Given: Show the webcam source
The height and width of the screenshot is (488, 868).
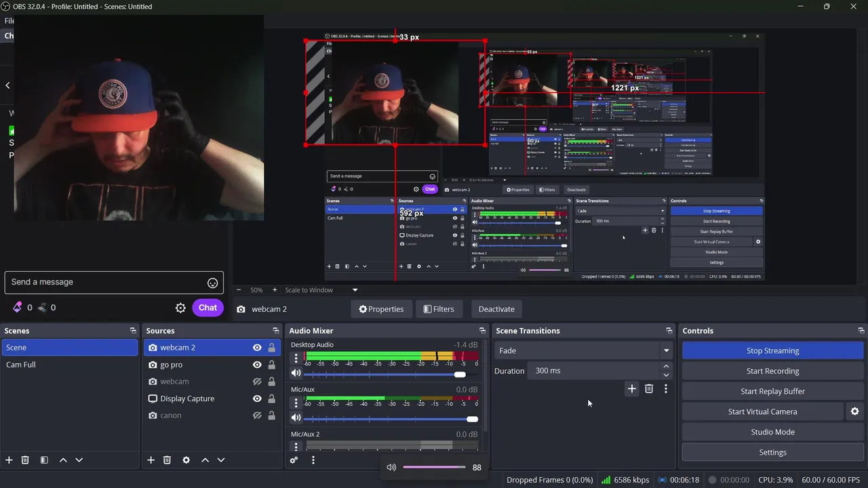Looking at the screenshot, I should [257, 382].
